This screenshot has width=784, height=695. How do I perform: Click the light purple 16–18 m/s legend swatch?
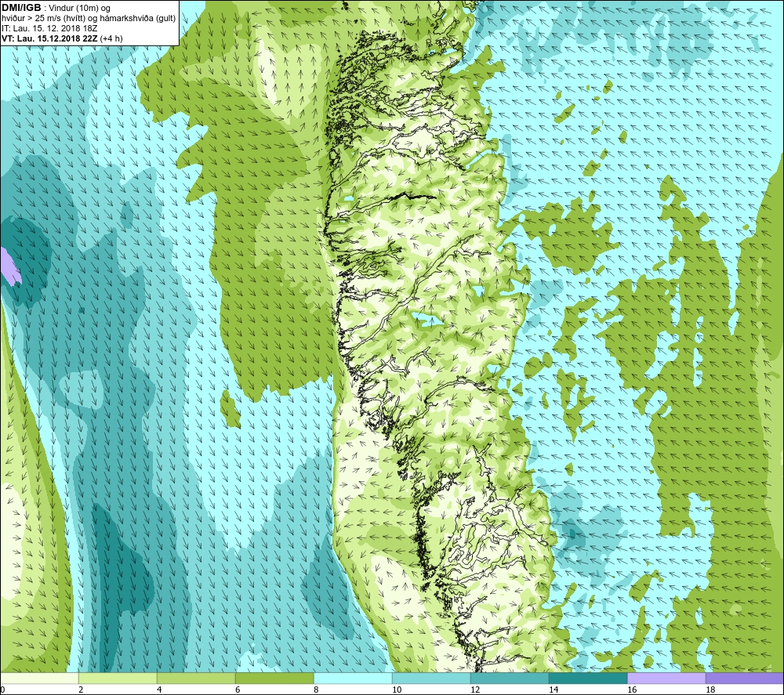pyautogui.click(x=666, y=678)
